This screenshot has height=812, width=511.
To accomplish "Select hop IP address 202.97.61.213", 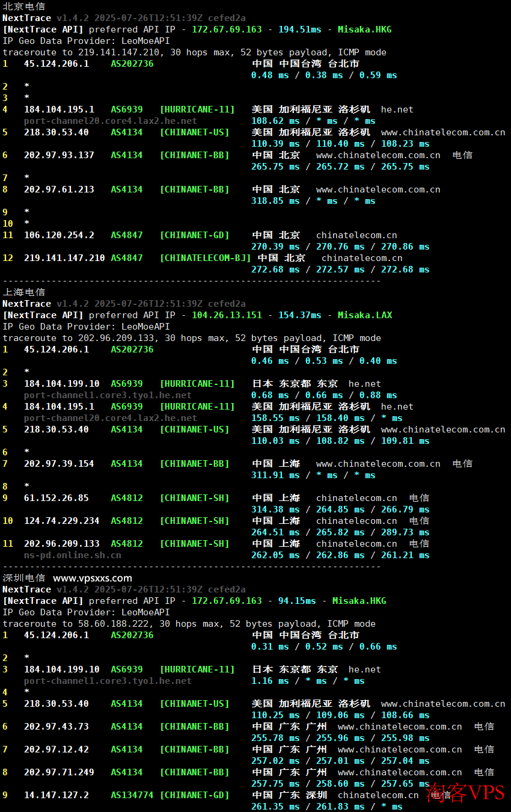I will 59,189.
